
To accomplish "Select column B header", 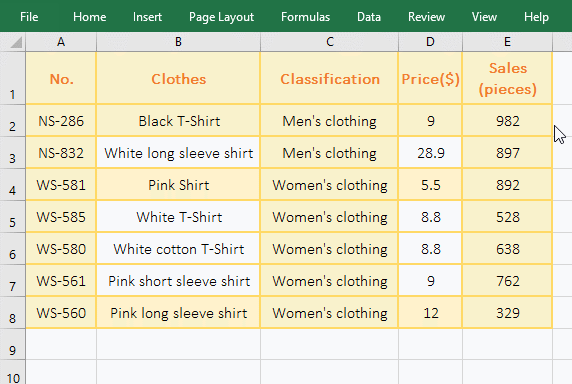I will (178, 42).
